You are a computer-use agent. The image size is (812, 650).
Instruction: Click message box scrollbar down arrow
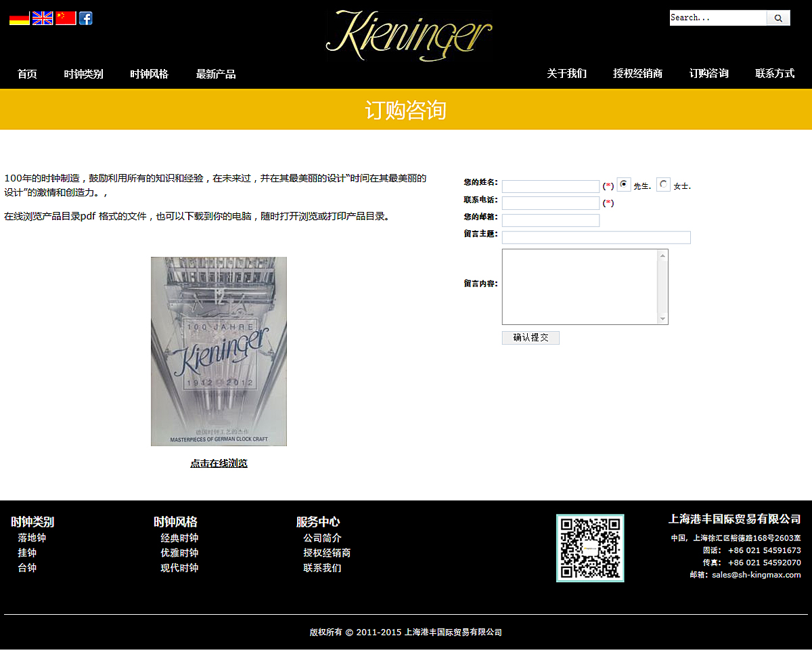click(x=662, y=319)
